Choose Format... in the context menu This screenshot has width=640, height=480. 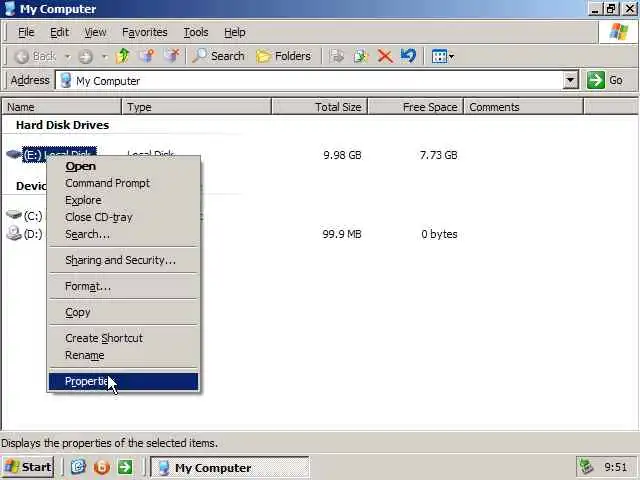tap(123, 286)
